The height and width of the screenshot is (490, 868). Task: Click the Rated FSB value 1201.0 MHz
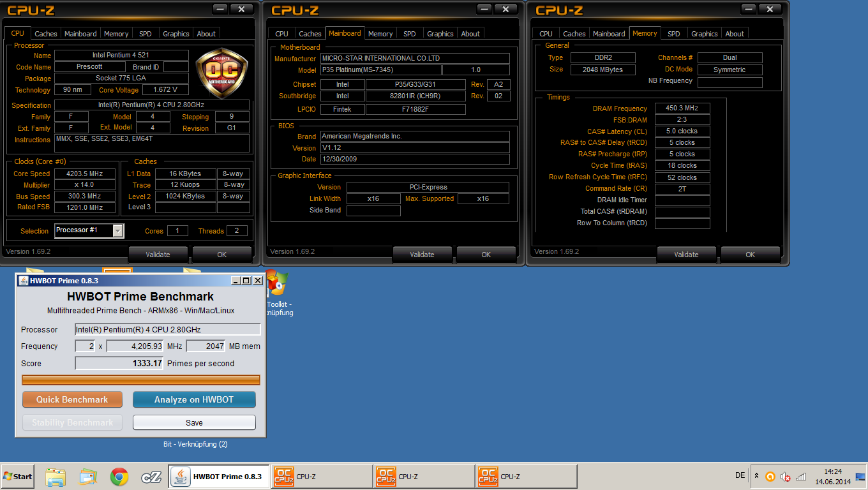tap(84, 207)
